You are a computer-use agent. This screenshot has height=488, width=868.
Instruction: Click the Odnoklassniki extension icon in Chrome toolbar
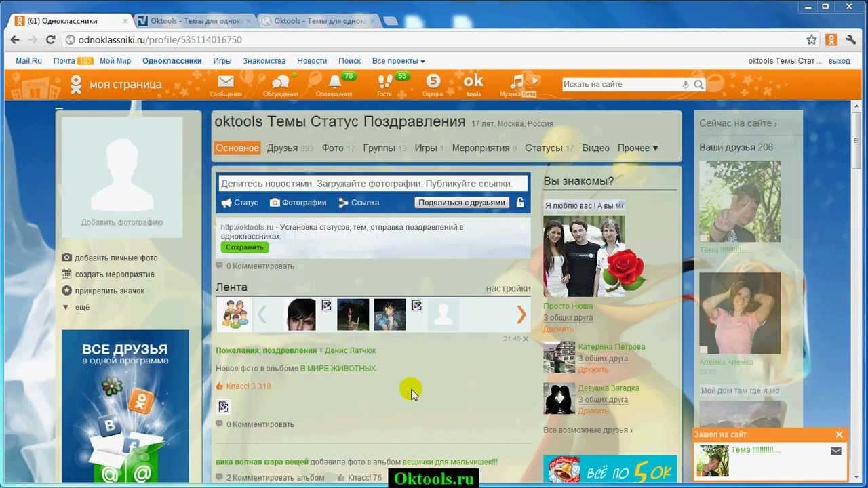[831, 40]
